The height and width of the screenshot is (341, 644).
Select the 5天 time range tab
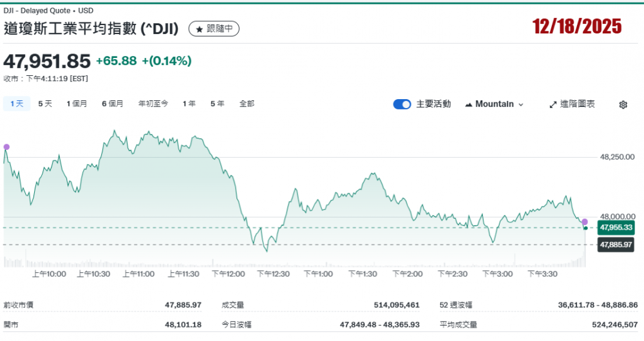[45, 104]
